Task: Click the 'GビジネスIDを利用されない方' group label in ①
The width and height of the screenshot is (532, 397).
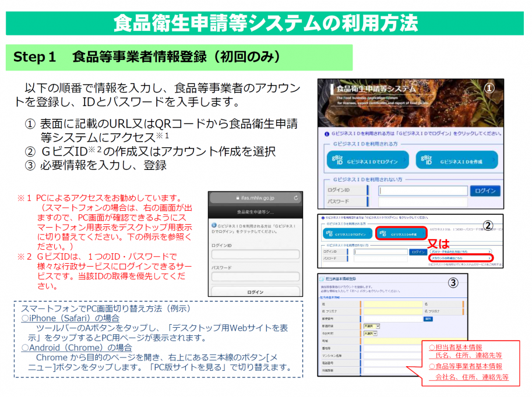Action: tap(367, 179)
